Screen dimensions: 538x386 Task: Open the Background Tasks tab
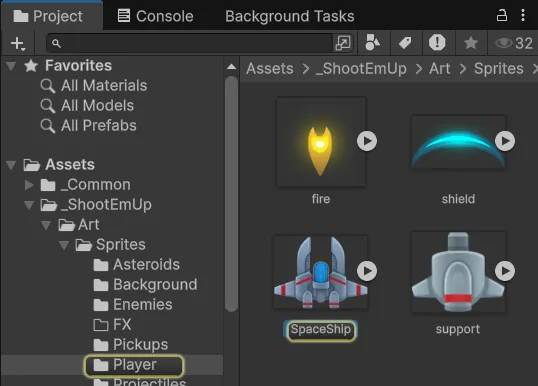pyautogui.click(x=290, y=16)
